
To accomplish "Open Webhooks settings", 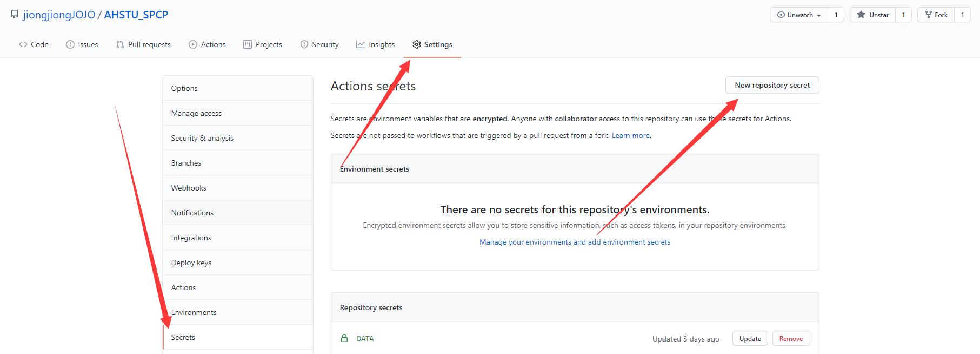I will coord(238,188).
